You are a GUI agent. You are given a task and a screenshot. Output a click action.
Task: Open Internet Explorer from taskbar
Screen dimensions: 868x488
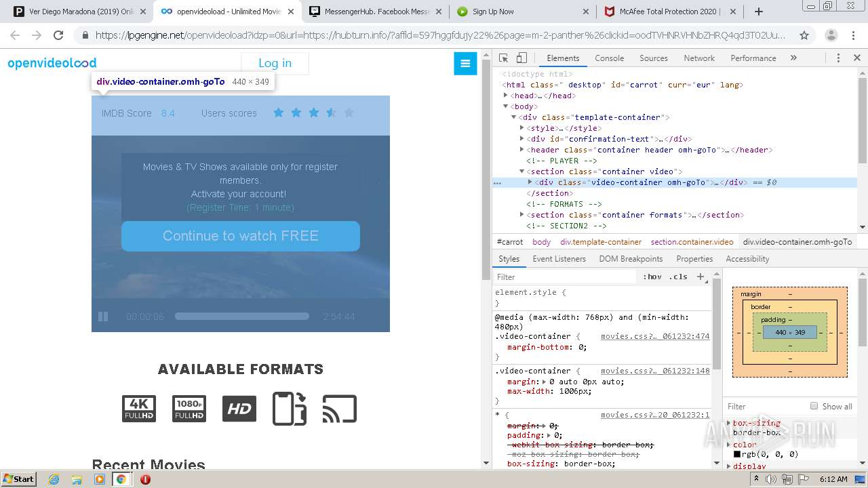point(54,479)
